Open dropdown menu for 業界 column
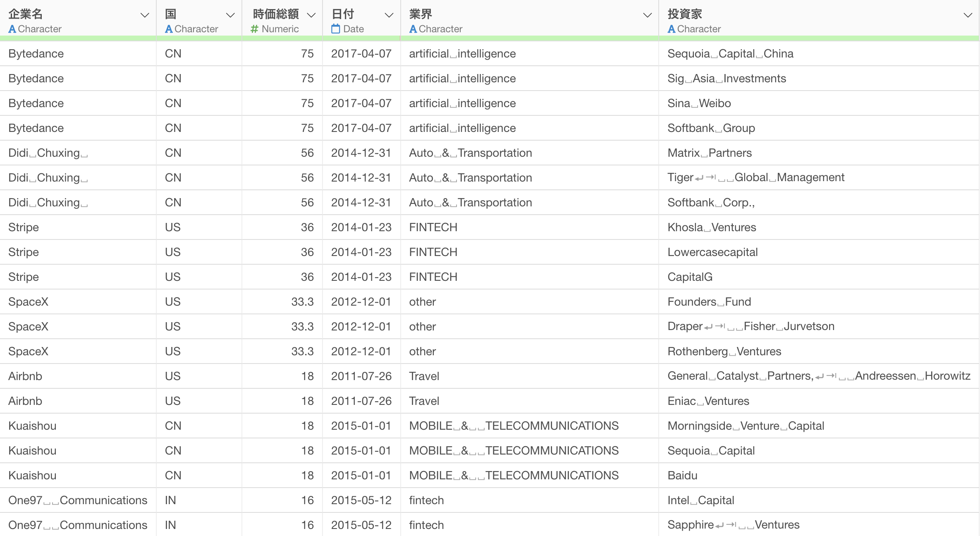 [648, 15]
